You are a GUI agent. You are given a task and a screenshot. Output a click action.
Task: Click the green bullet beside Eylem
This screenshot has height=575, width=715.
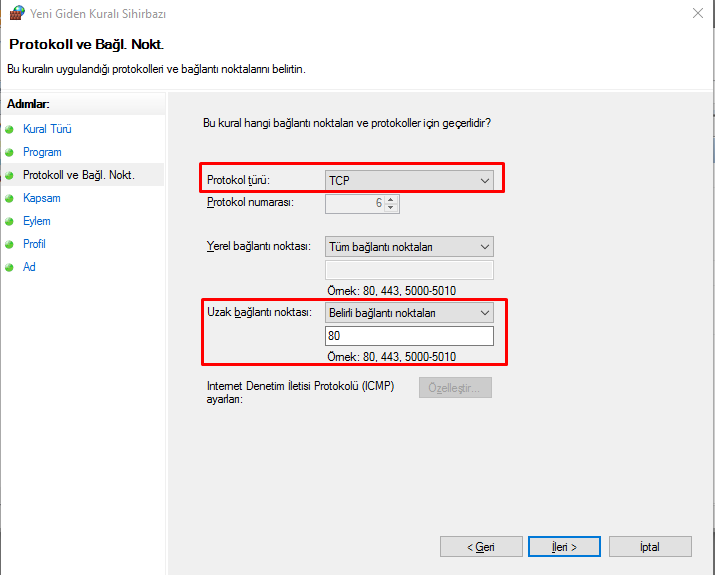click(x=10, y=221)
